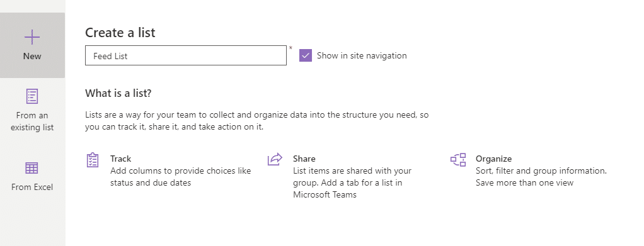Switch to From an existing list tab
The height and width of the screenshot is (246, 644).
pos(32,110)
